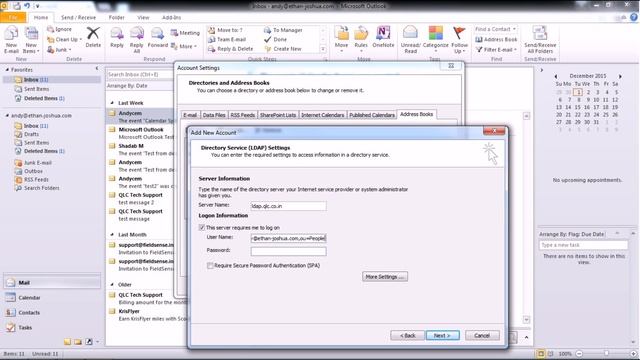Click the Next button
The width and height of the screenshot is (640, 360).
click(442, 336)
